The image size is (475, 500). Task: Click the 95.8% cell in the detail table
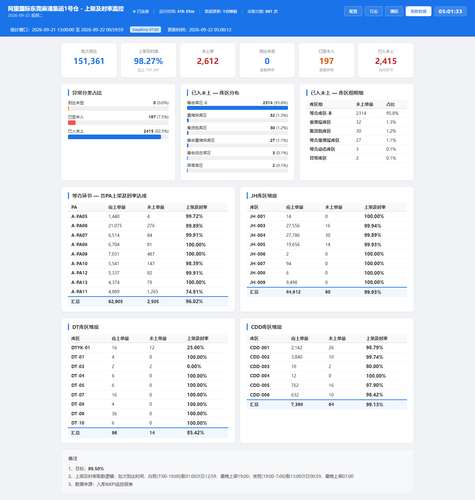coord(392,113)
